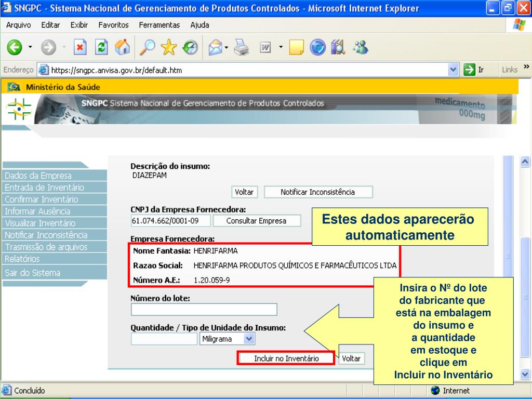
Task: Open Entrada de Inventário in the sidebar
Action: (55, 187)
